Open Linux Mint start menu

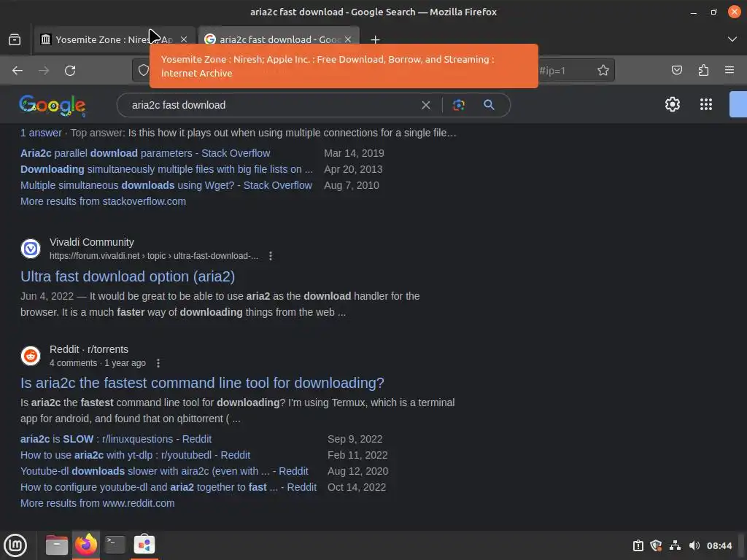pyautogui.click(x=15, y=545)
